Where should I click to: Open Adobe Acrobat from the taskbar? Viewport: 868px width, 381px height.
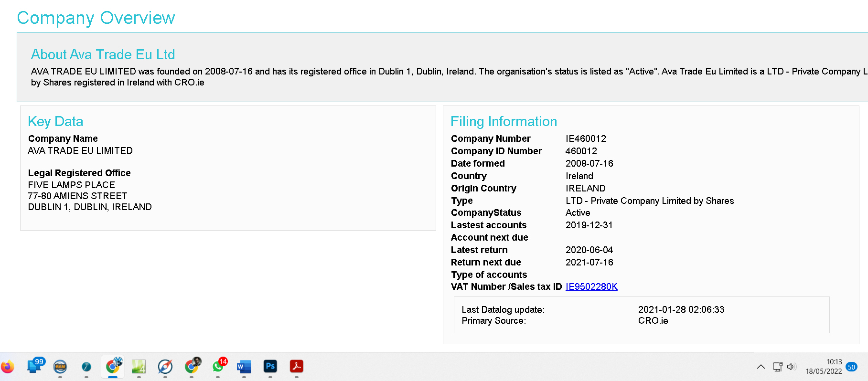point(297,366)
